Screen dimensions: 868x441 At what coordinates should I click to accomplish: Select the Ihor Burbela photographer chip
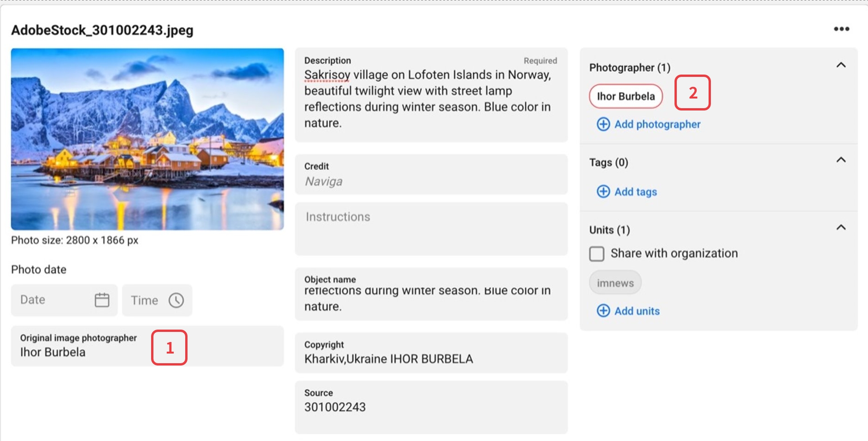625,96
